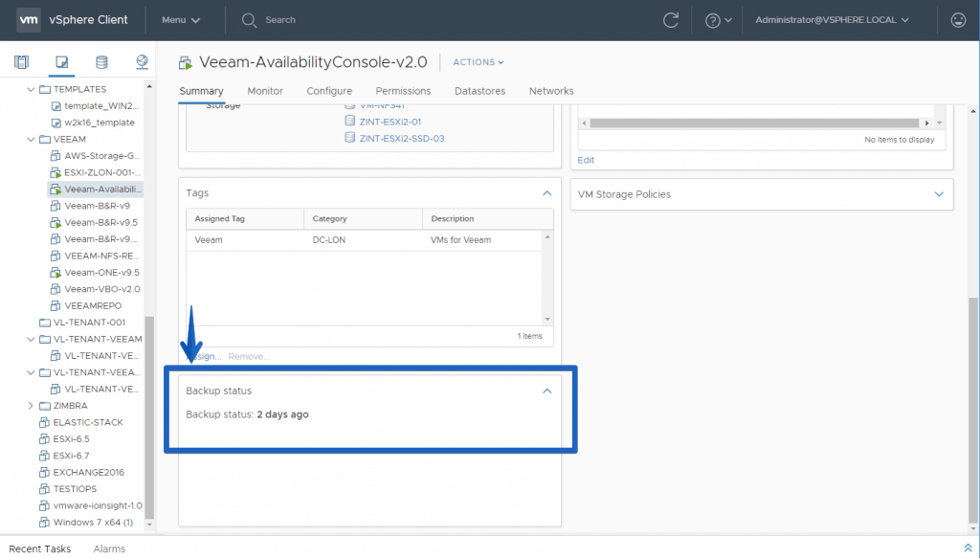Viewport: 980px width, 558px height.
Task: Collapse the VL-TENANT-VEEAM folder
Action: (x=31, y=340)
